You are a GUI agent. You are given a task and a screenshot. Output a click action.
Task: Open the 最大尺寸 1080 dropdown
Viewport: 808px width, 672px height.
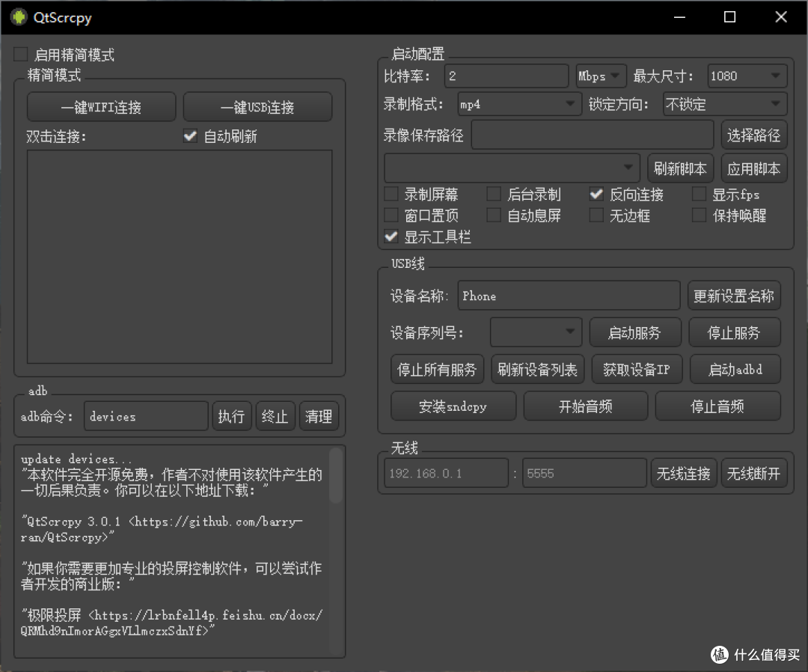click(747, 76)
